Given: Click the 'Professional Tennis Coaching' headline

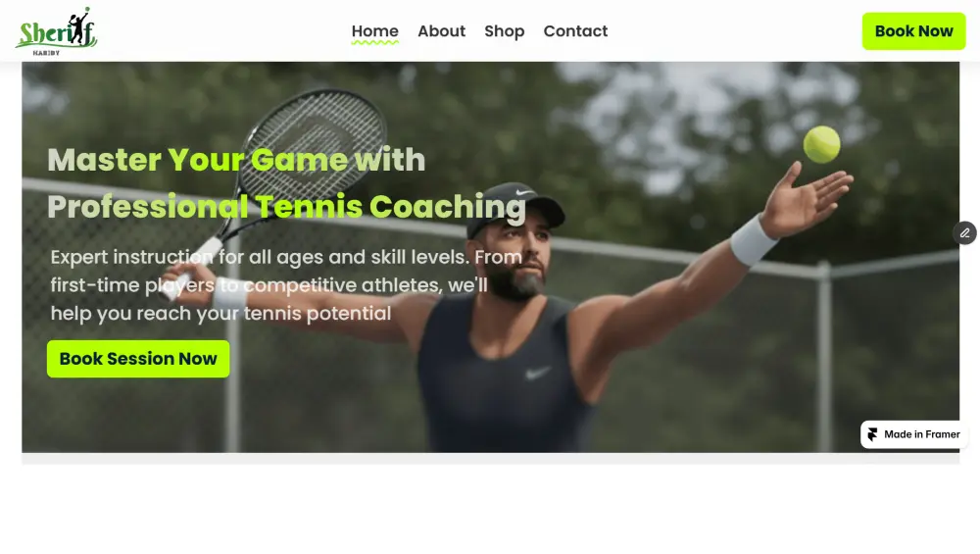Looking at the screenshot, I should [287, 207].
